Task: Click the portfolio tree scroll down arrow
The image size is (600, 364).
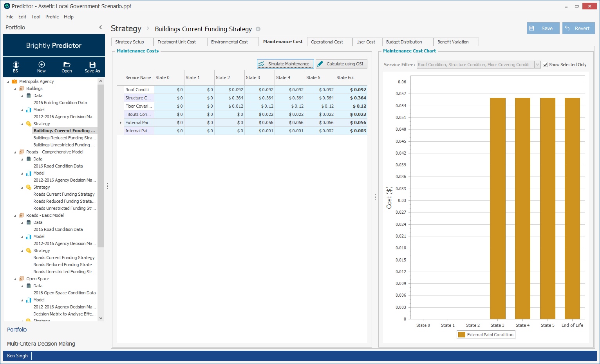Action: click(x=101, y=318)
